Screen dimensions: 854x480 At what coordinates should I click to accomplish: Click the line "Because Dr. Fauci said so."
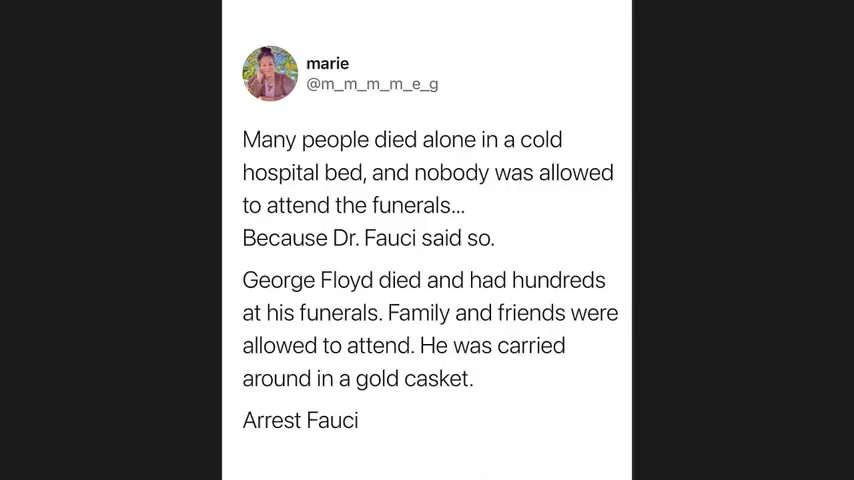point(368,238)
